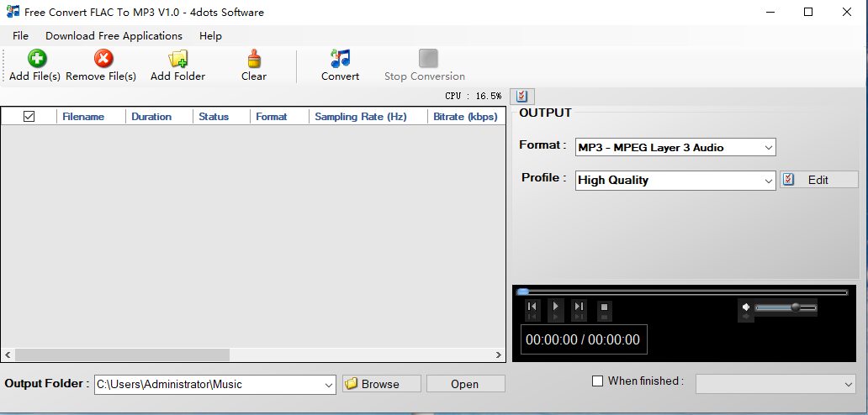The width and height of the screenshot is (868, 415).
Task: Click the Clear brush icon
Action: click(x=254, y=58)
